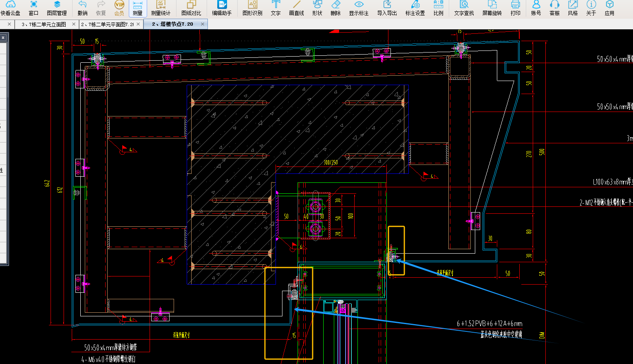This screenshot has width=633, height=364.
Task: Open 编辑助手 edit assistant
Action: [x=222, y=8]
